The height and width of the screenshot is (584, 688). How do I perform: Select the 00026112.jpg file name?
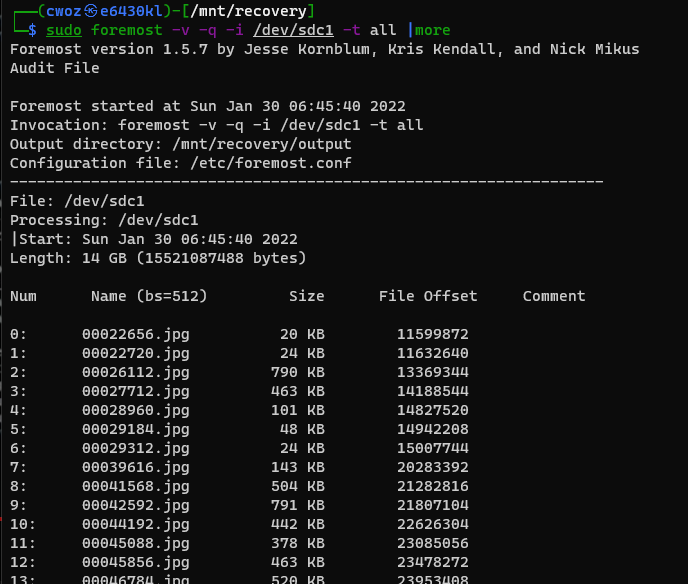click(x=136, y=373)
